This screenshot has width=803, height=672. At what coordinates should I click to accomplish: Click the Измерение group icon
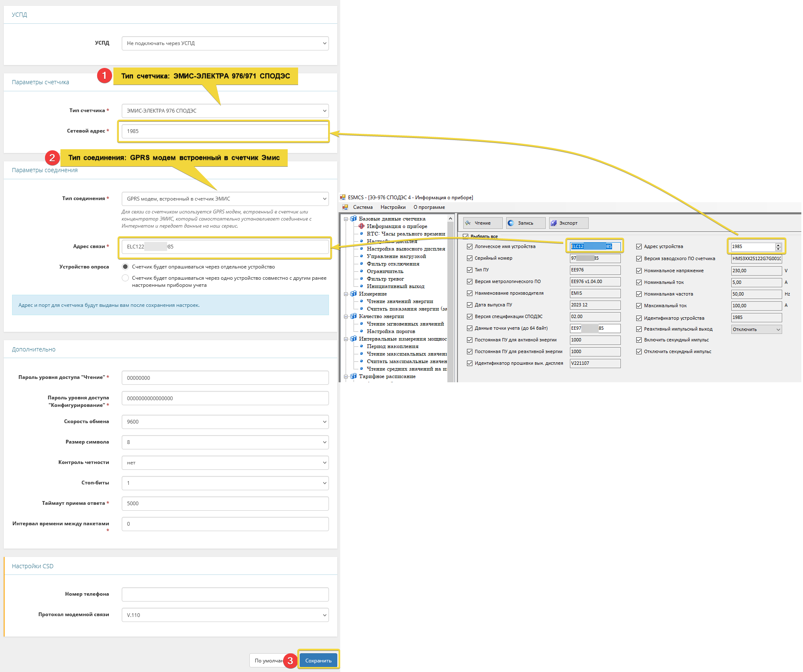[x=354, y=293]
